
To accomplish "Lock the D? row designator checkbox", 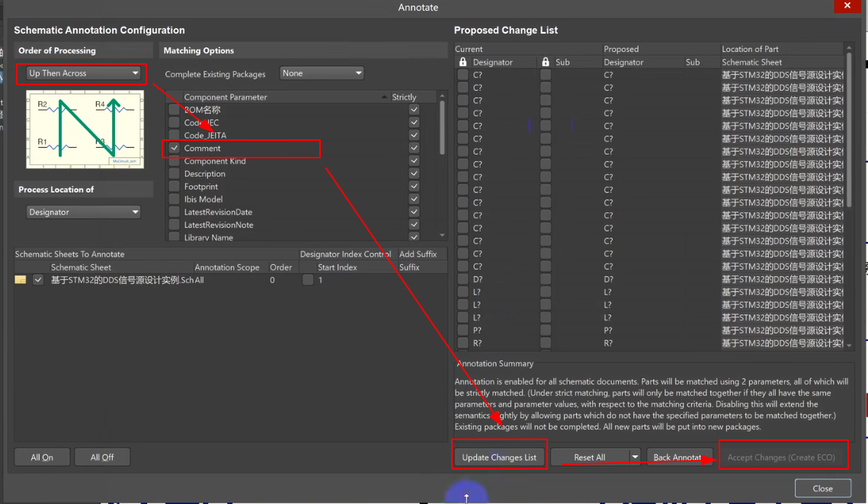I will tap(463, 279).
